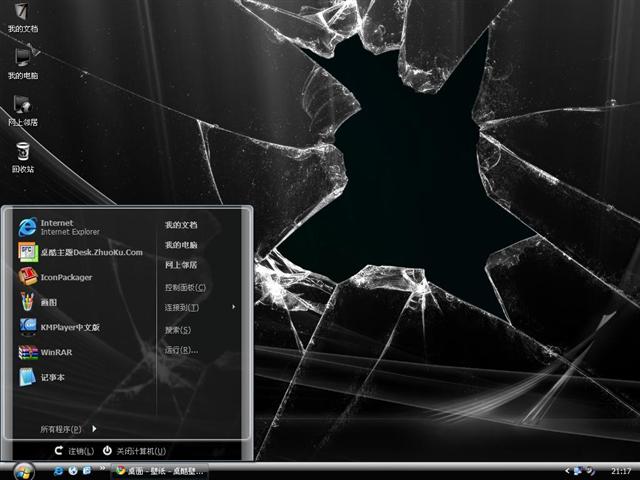Click the 注销(L) log off button
640x480 pixels.
tap(74, 451)
